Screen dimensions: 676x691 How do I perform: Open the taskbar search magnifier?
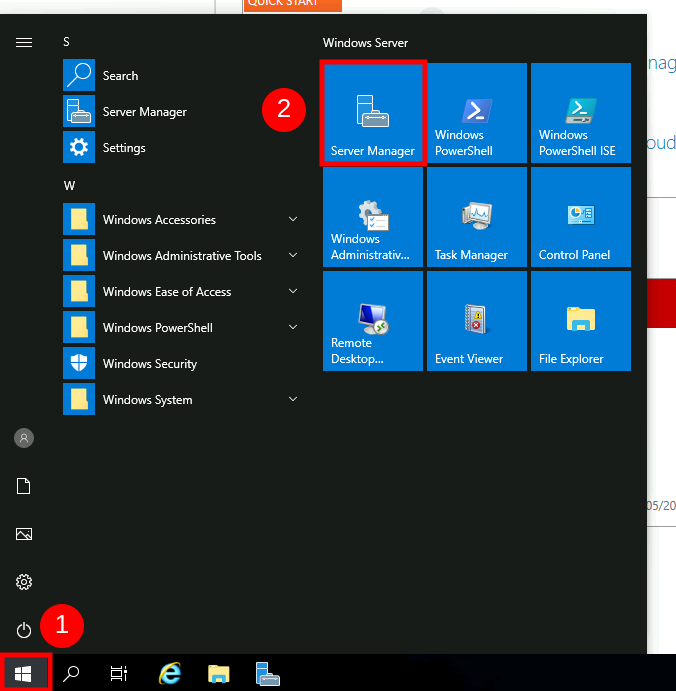[x=71, y=673]
